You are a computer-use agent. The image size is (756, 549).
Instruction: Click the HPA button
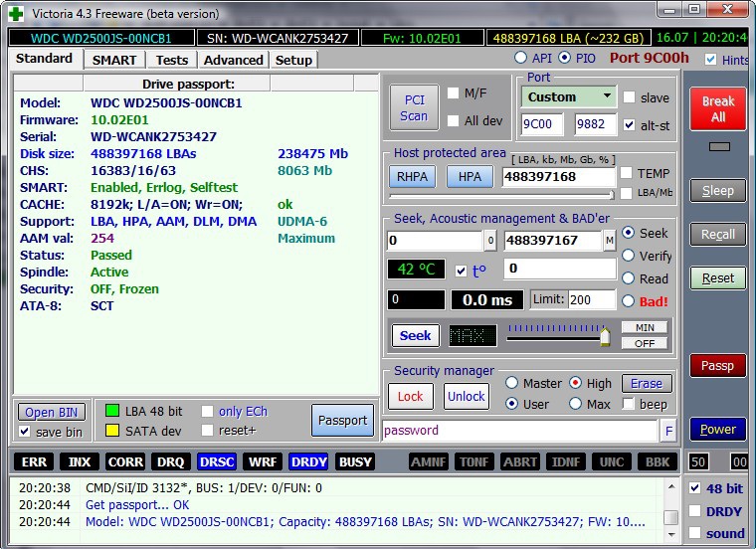(x=470, y=177)
